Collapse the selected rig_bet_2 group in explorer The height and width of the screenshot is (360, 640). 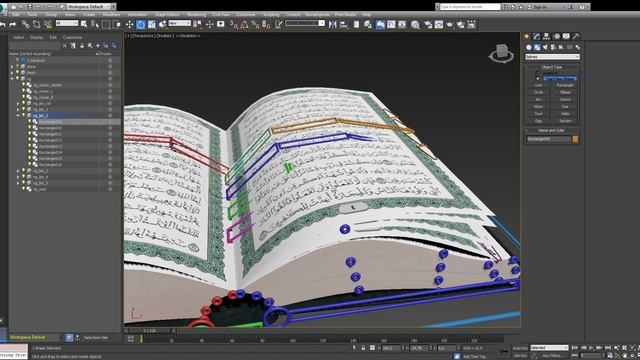pyautogui.click(x=18, y=116)
